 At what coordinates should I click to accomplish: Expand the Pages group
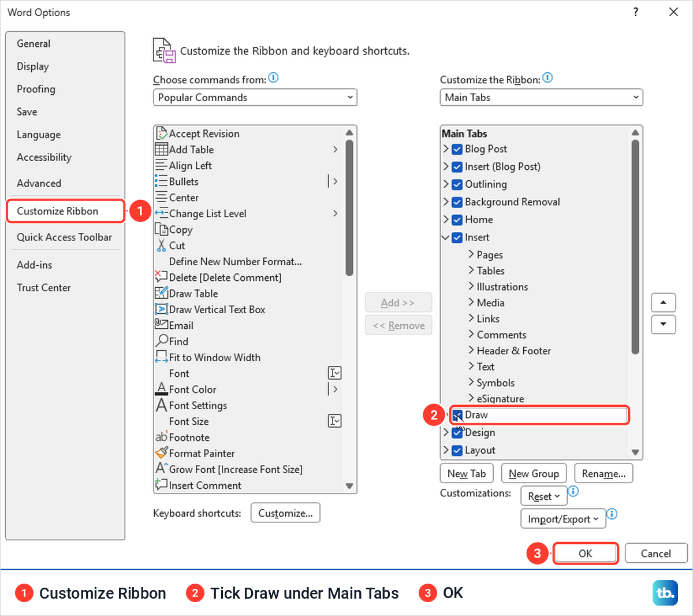471,254
